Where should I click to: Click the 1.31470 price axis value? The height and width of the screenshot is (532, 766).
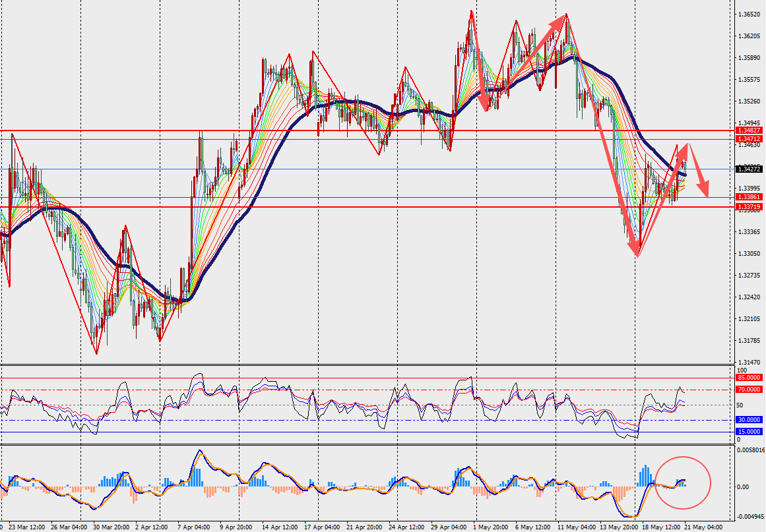coord(750,362)
